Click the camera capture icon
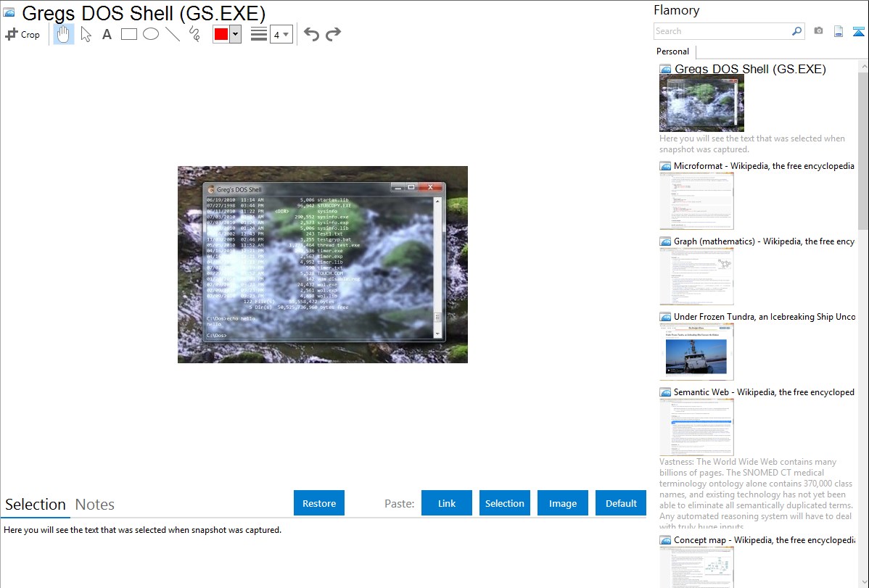The width and height of the screenshot is (869, 588). point(818,30)
